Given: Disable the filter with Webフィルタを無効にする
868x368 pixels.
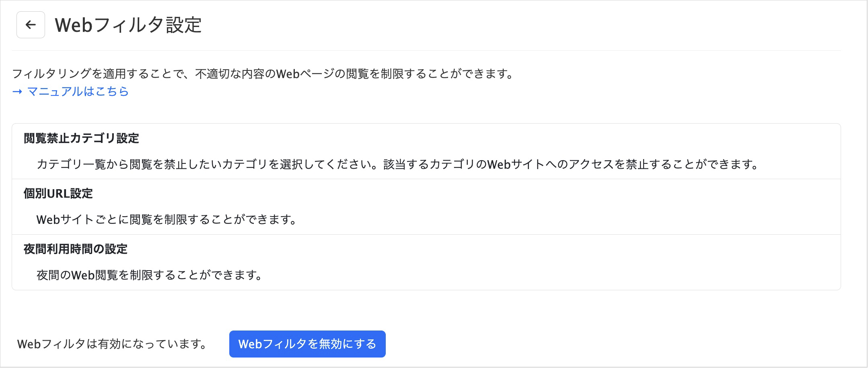Looking at the screenshot, I should pos(307,344).
